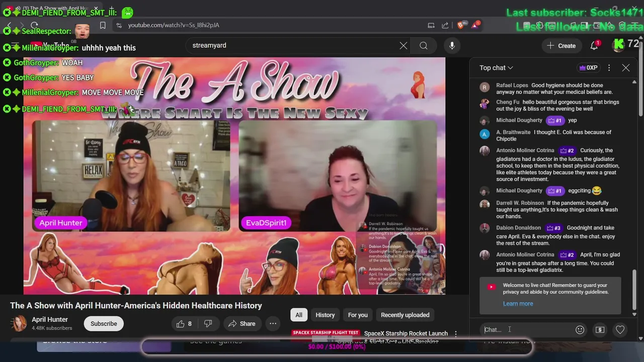Open the account avatar menu
This screenshot has width=644, height=362.
click(x=618, y=45)
